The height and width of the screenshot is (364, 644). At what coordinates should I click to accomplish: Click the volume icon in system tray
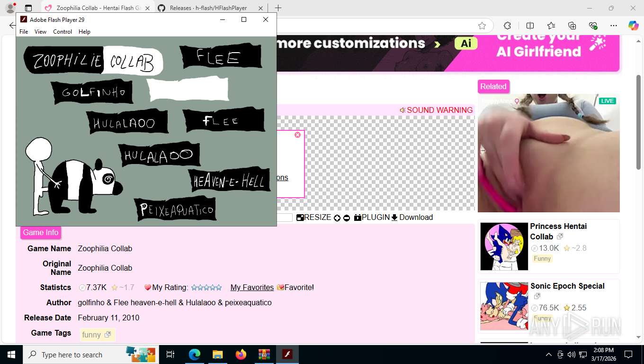tap(572, 355)
